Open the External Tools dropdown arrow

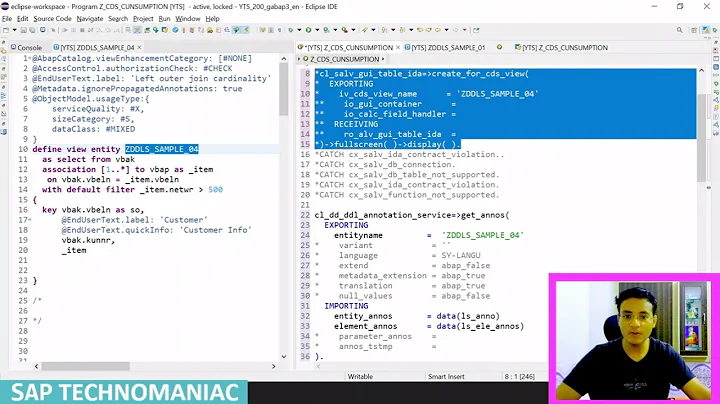[353, 30]
